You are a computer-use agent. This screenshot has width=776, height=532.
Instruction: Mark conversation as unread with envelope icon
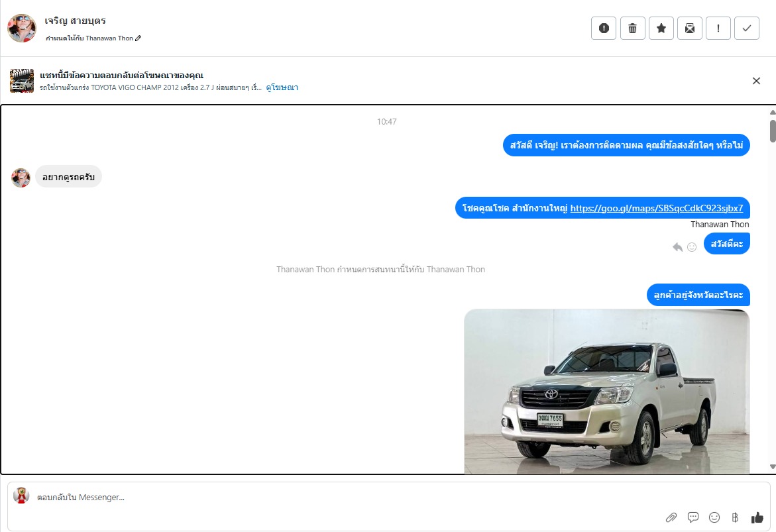pyautogui.click(x=689, y=28)
